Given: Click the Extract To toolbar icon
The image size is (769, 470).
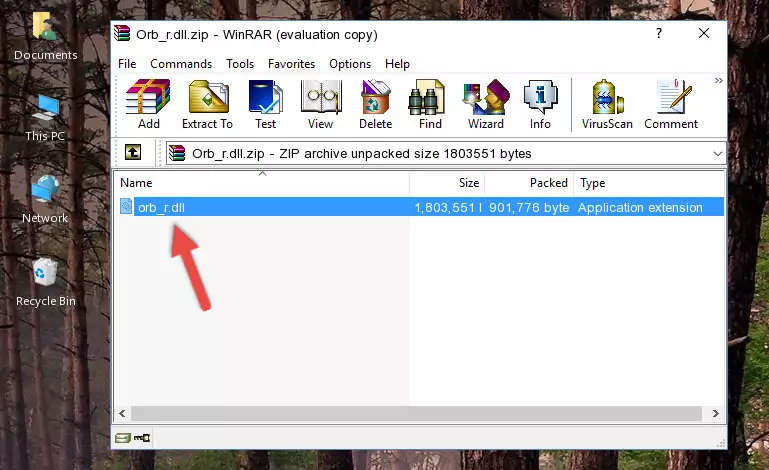Looking at the screenshot, I should [x=207, y=104].
